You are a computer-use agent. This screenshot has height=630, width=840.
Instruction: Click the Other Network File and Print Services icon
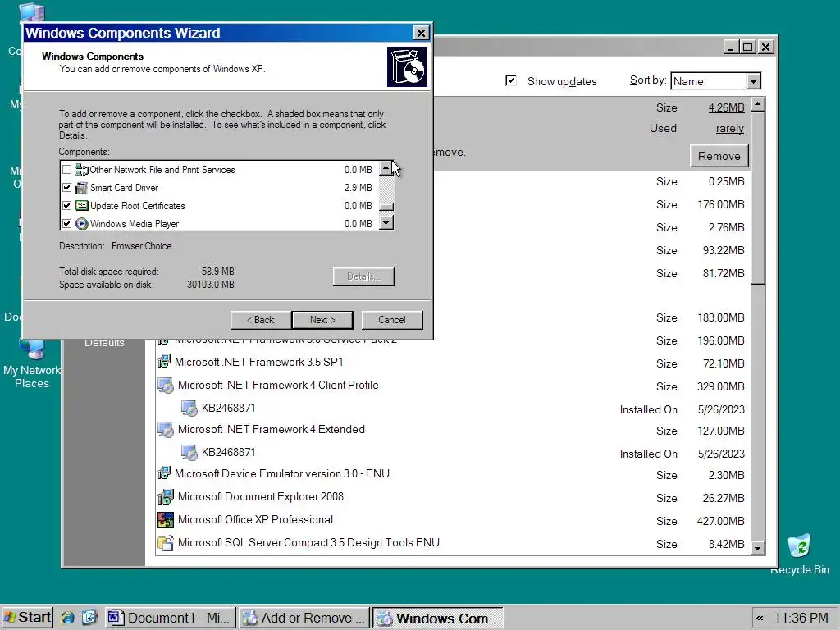coord(81,170)
